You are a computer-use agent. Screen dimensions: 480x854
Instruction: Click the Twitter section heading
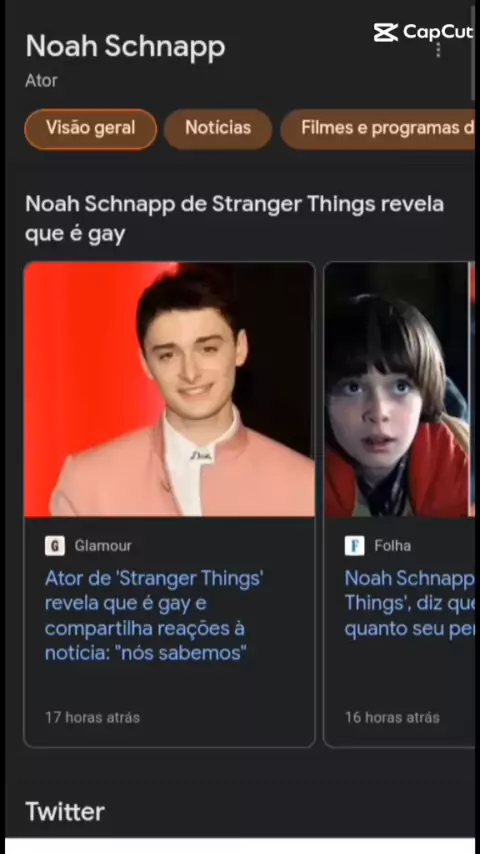[65, 812]
